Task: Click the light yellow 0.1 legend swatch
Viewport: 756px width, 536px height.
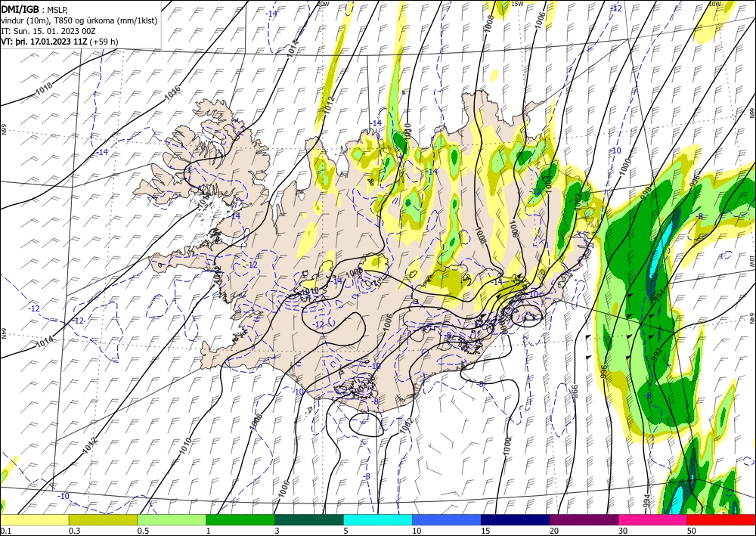Action: coord(34,520)
